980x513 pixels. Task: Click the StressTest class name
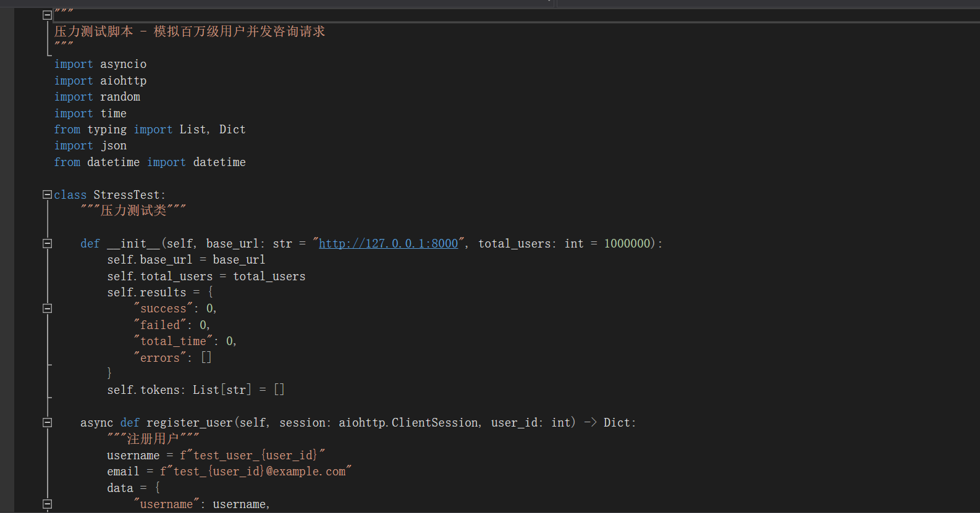(x=127, y=194)
